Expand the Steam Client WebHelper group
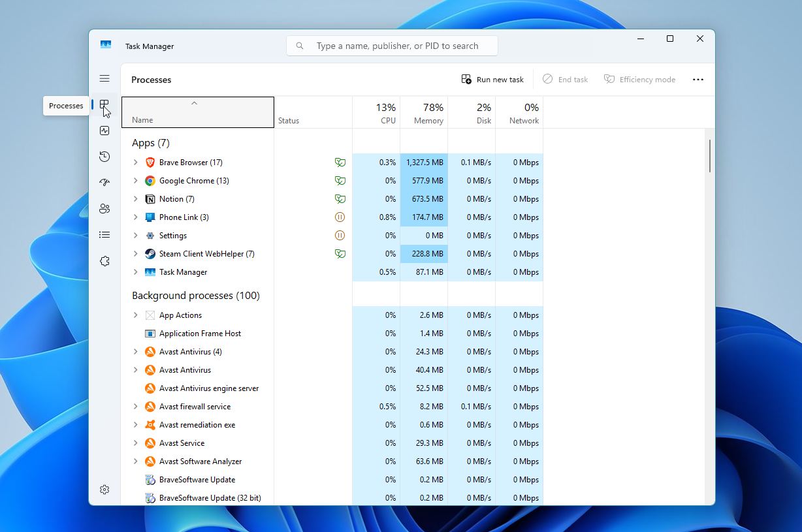 point(136,254)
